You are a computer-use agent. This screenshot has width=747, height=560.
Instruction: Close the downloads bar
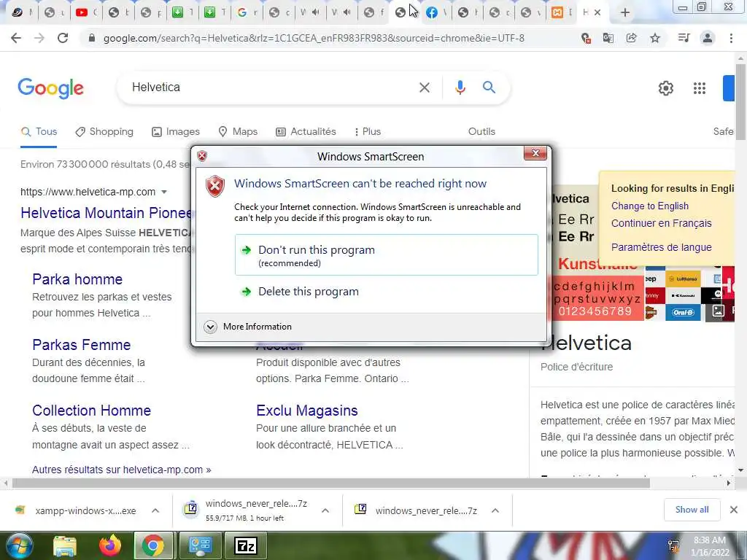[x=734, y=510]
